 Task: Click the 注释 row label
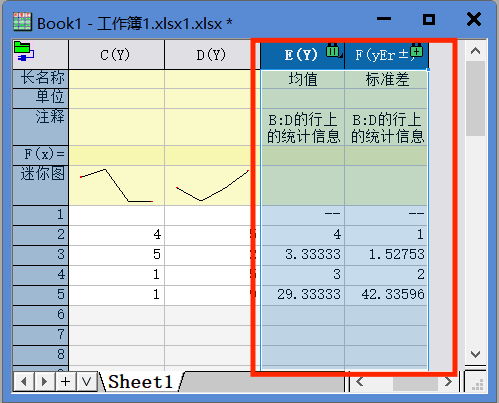(41, 127)
